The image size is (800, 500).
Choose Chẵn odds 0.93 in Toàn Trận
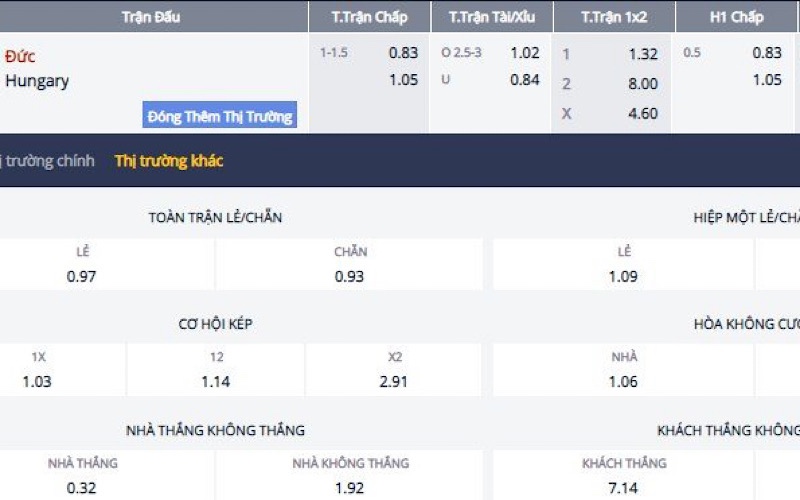click(349, 276)
